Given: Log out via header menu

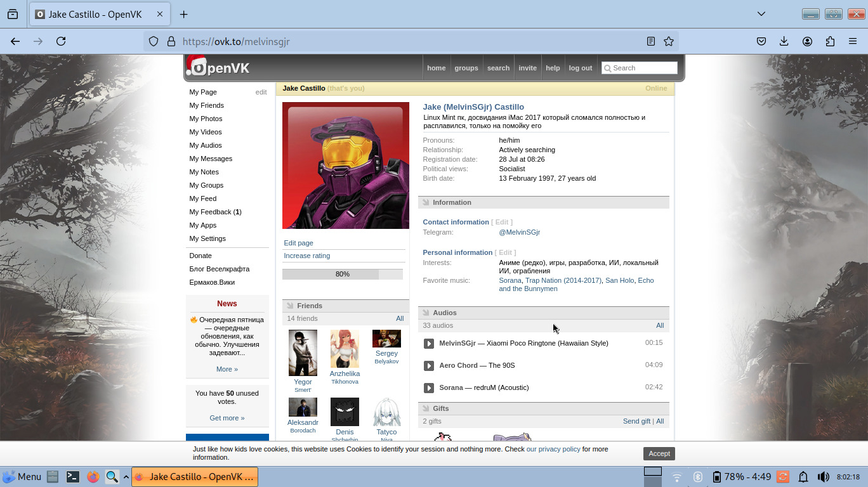Looking at the screenshot, I should [x=581, y=68].
